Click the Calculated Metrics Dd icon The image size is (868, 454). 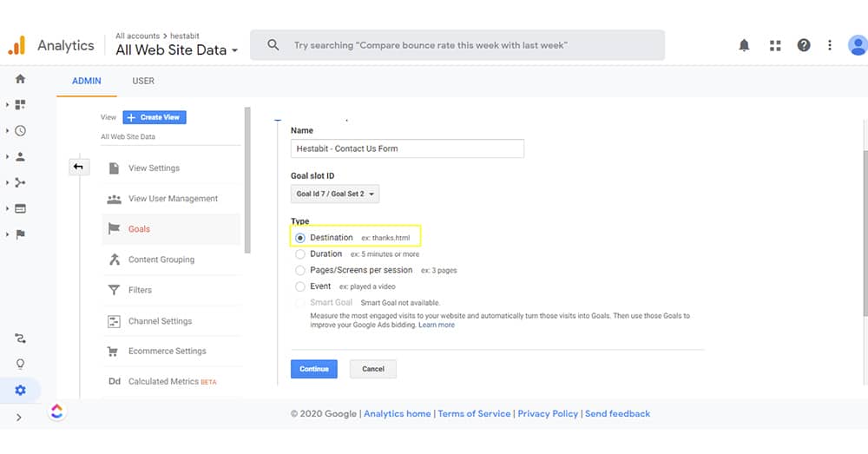coord(114,381)
